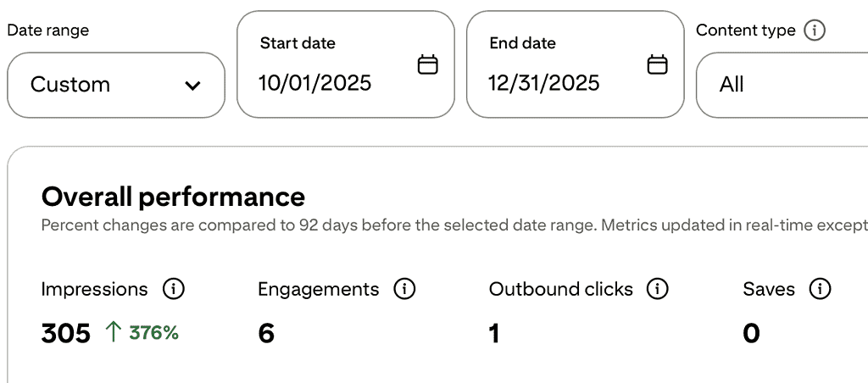Click the End date field 12/31/2025
The width and height of the screenshot is (868, 383).
click(544, 83)
